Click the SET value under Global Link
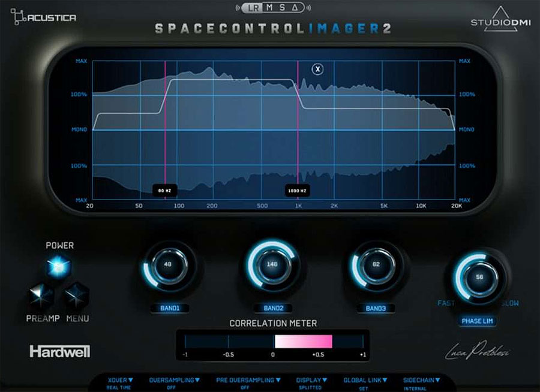 click(364, 388)
